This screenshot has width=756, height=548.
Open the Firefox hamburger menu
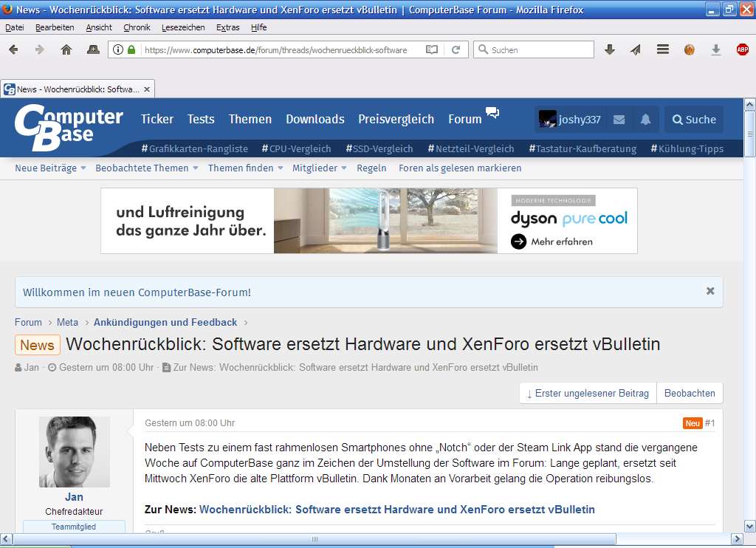pos(663,49)
